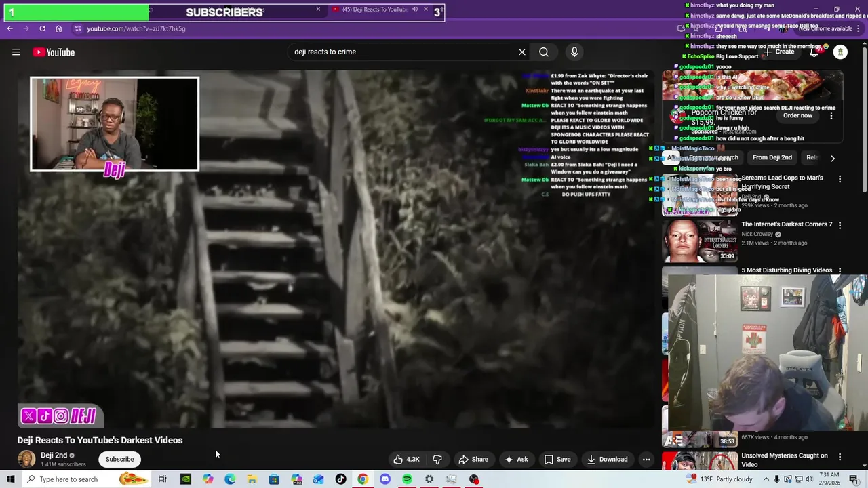Open the YouTube guide hamburger menu

pyautogui.click(x=16, y=52)
